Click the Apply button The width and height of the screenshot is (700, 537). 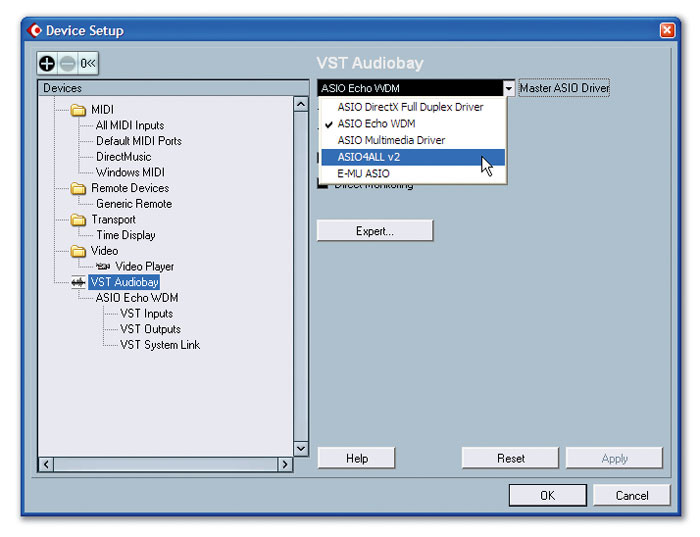click(614, 458)
